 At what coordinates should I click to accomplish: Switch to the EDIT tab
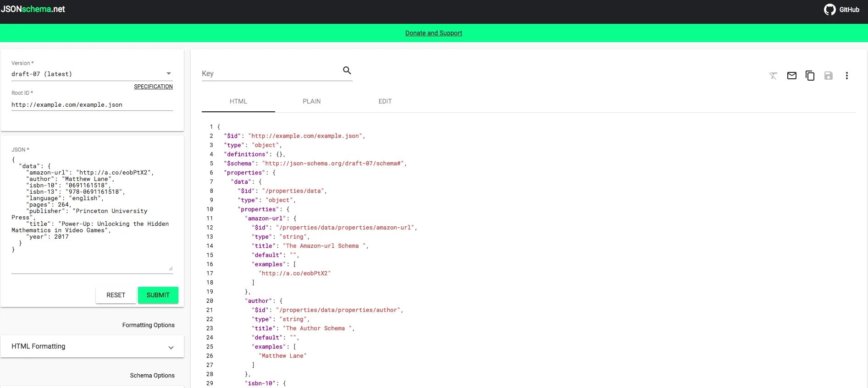point(385,101)
